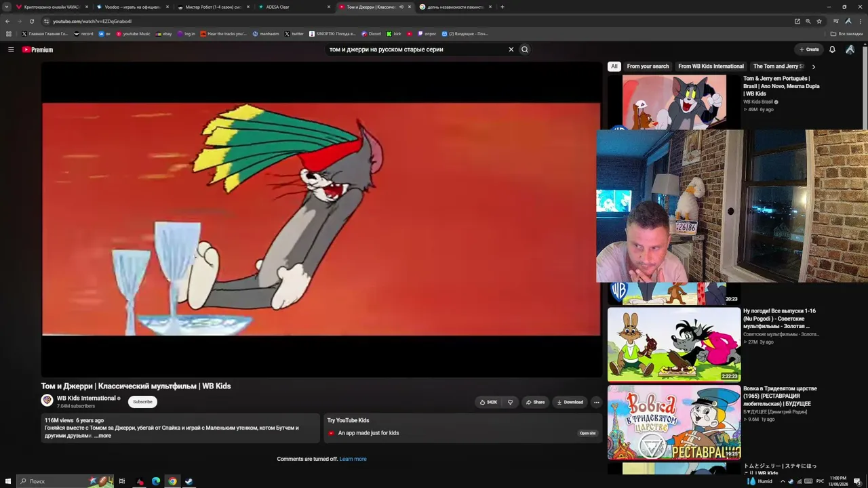Viewport: 868px width, 488px height.
Task: Go back in browser history
Action: (x=7, y=21)
